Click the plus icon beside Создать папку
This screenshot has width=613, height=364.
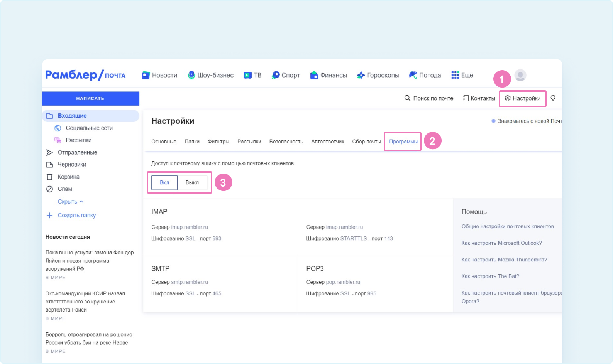(49, 216)
